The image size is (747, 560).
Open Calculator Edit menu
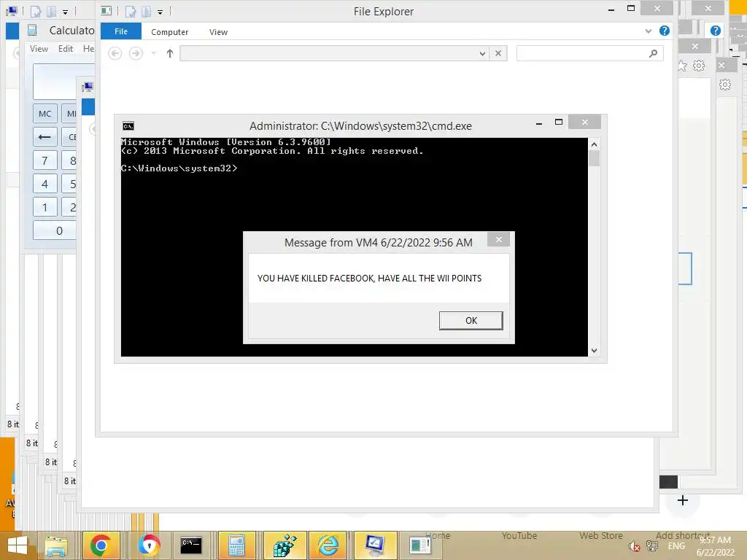coord(65,49)
